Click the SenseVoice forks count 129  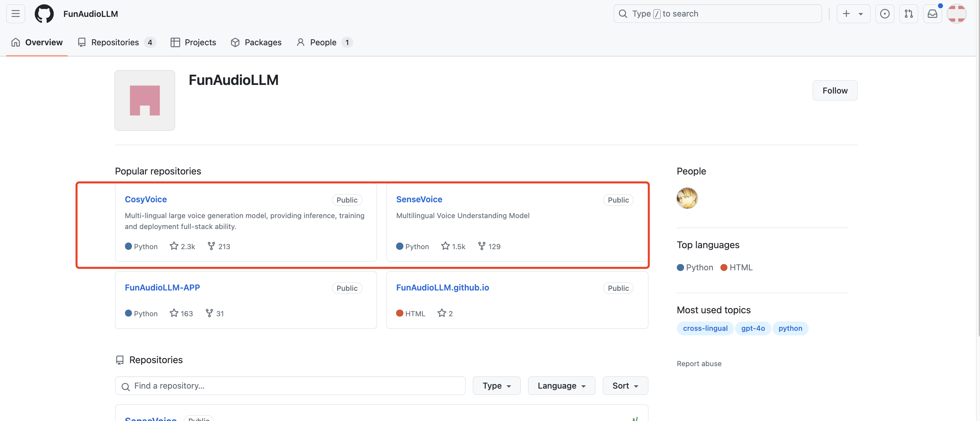[x=489, y=246]
